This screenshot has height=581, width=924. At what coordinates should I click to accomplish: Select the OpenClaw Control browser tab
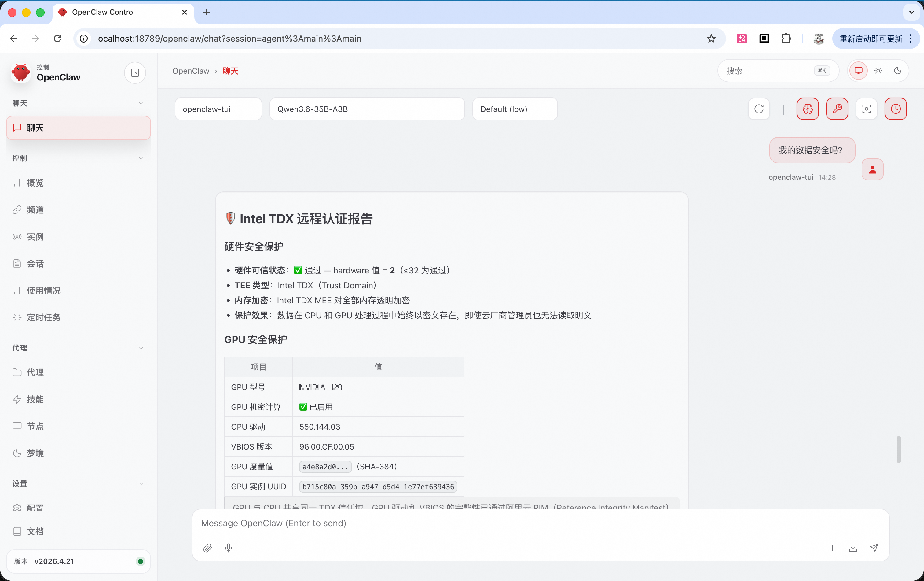tap(123, 12)
